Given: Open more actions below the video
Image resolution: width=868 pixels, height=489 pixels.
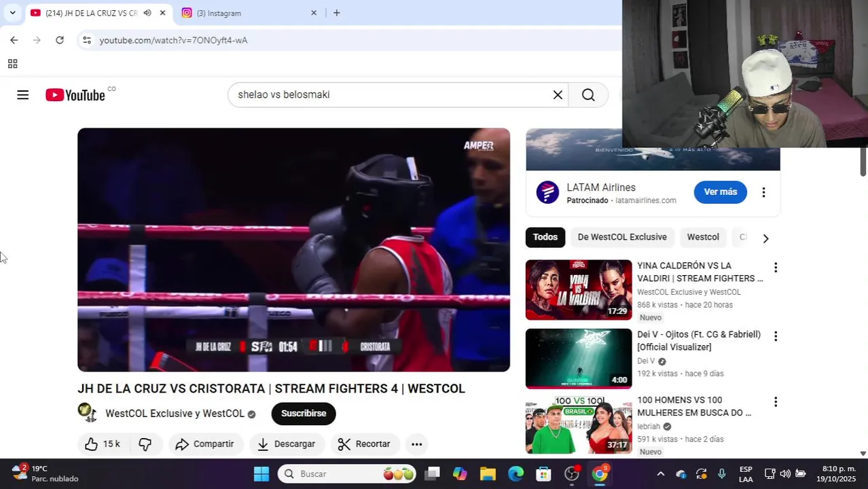Looking at the screenshot, I should [417, 444].
